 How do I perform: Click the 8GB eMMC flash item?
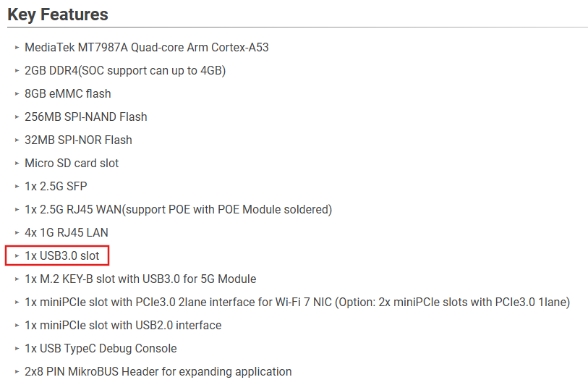[x=68, y=93]
